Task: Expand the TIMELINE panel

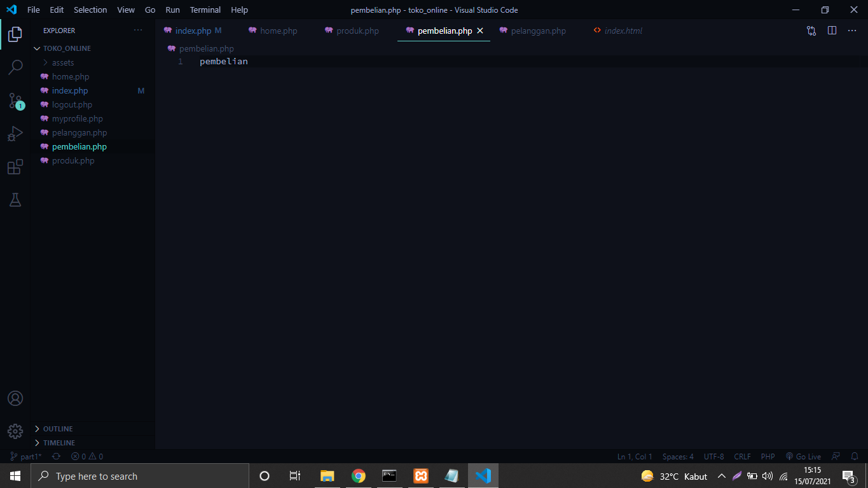Action: pyautogui.click(x=92, y=443)
